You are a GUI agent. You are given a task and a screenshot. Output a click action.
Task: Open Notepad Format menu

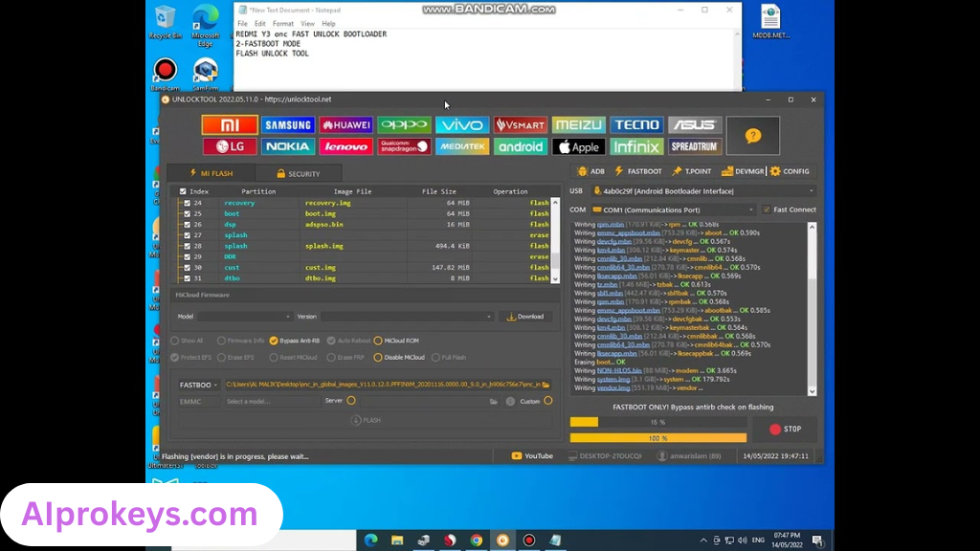tap(283, 24)
